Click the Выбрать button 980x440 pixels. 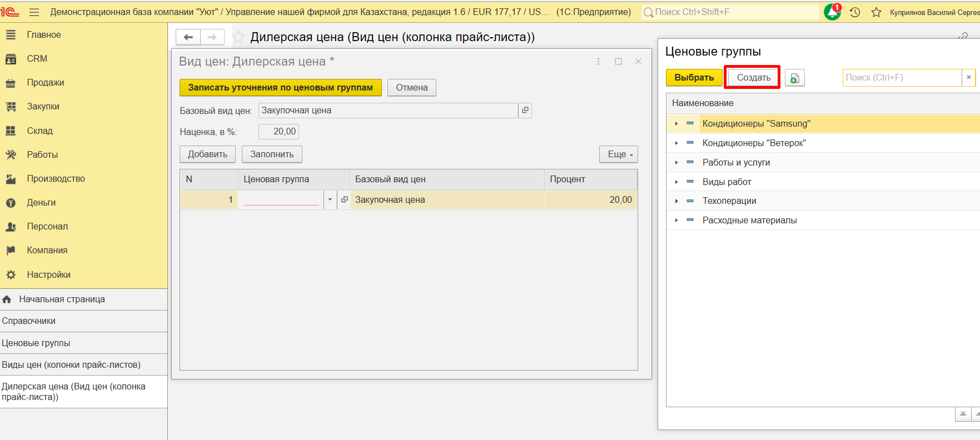point(694,78)
